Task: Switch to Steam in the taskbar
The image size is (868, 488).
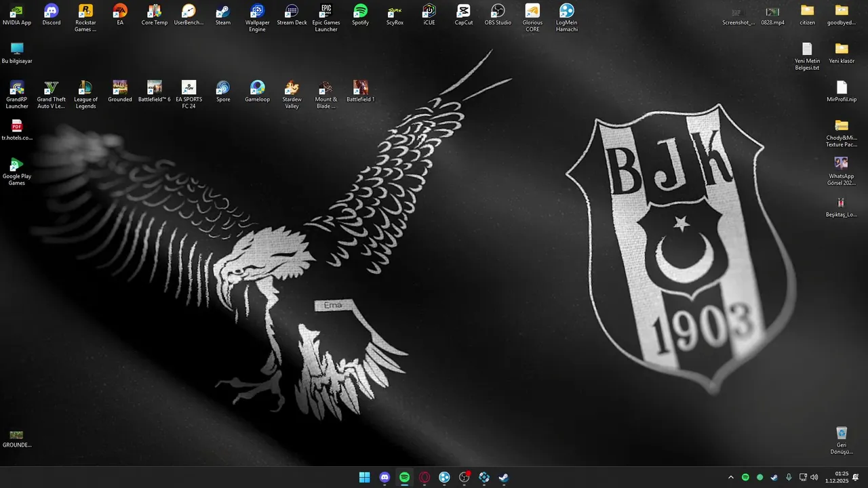Action: click(x=504, y=477)
